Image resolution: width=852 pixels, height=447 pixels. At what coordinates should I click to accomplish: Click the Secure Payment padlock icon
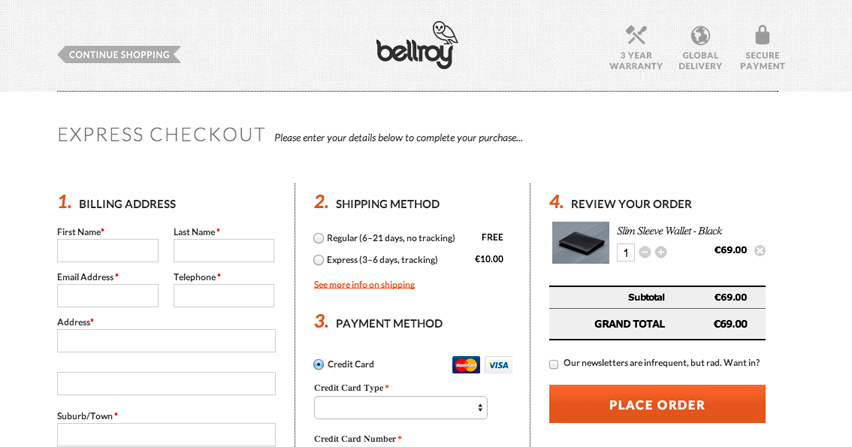[x=762, y=35]
